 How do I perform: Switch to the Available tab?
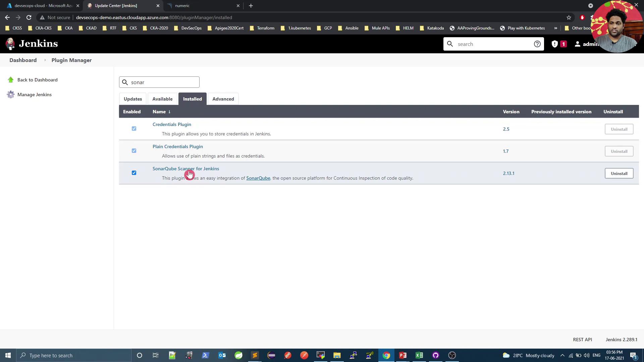[x=162, y=99]
